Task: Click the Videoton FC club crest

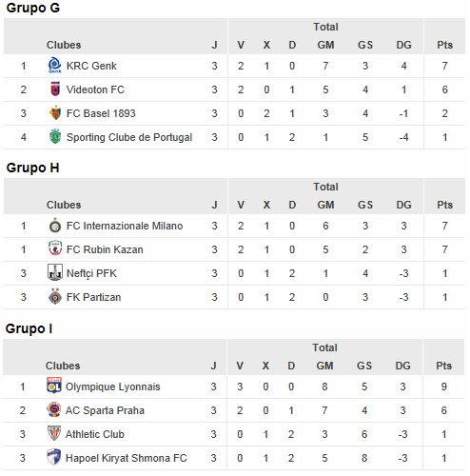Action: click(x=55, y=89)
